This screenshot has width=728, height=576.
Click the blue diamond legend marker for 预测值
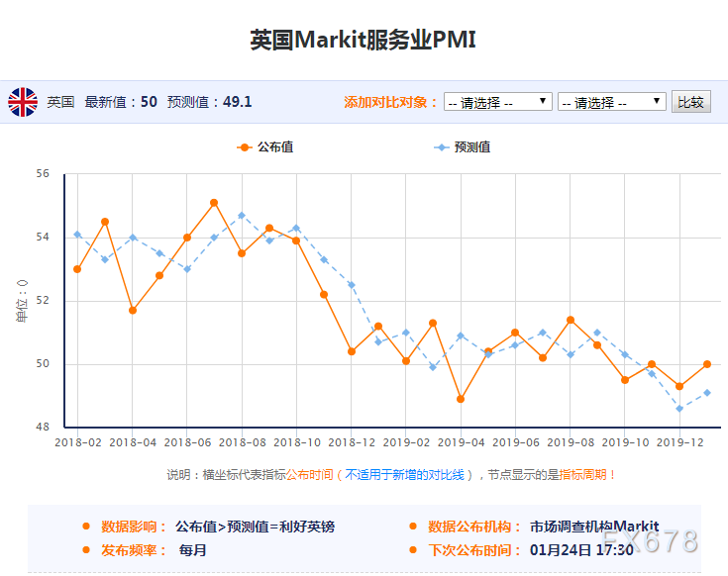pyautogui.click(x=441, y=147)
